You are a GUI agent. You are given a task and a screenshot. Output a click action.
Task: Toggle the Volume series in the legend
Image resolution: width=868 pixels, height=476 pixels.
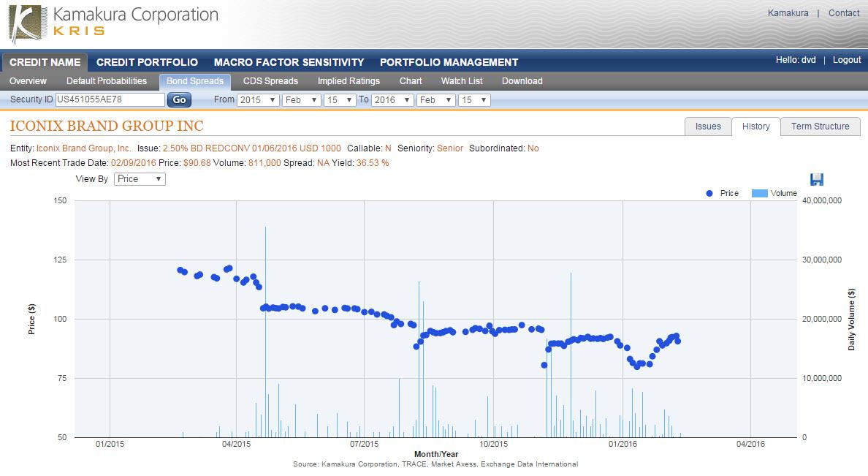point(774,193)
